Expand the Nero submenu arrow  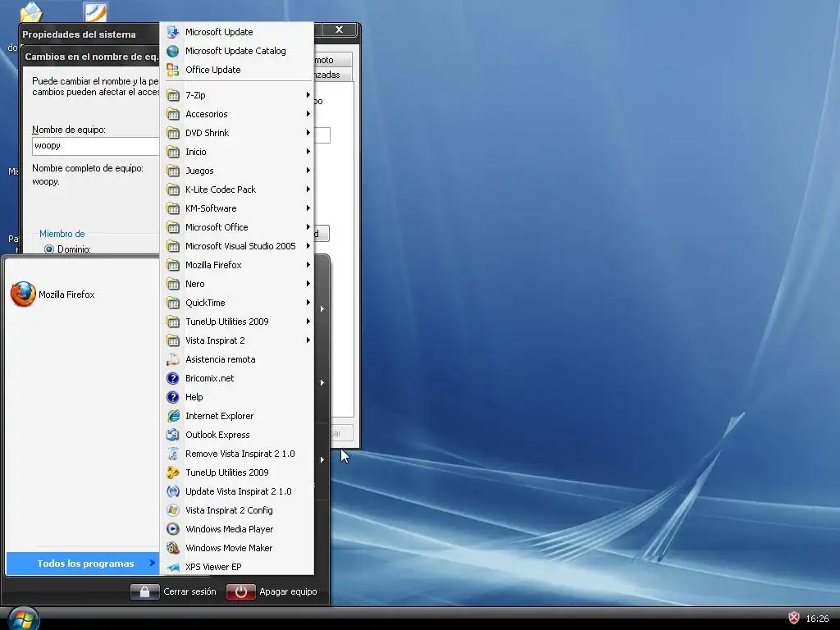(308, 283)
